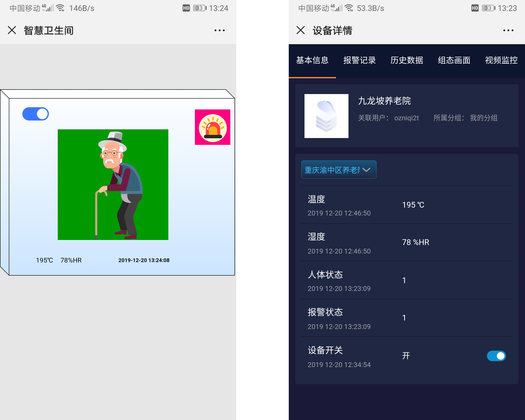This screenshot has width=525, height=420.
Task: Tap the HD icon in the right status bar
Action: click(475, 8)
